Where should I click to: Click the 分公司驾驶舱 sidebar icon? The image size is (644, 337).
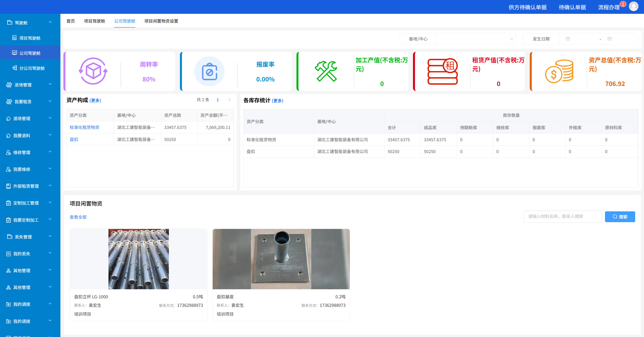click(15, 68)
